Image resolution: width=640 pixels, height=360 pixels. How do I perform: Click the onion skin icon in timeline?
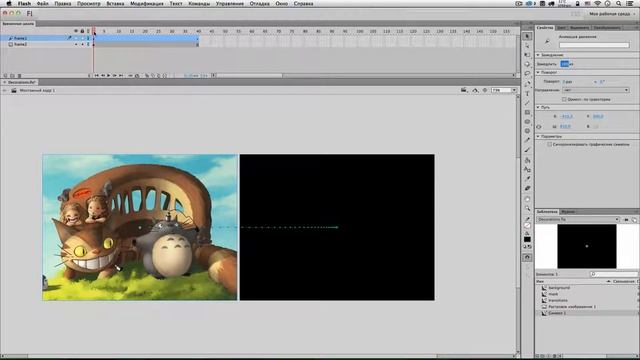pyautogui.click(x=147, y=76)
